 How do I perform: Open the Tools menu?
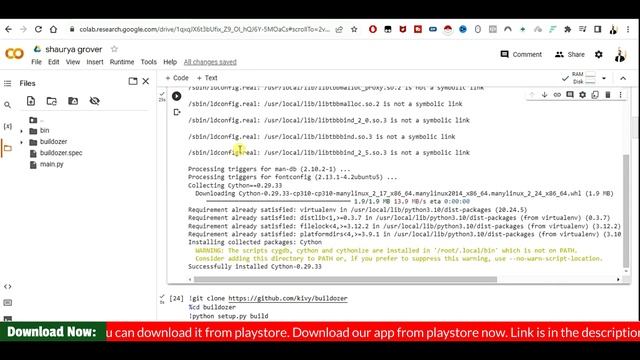(149, 62)
